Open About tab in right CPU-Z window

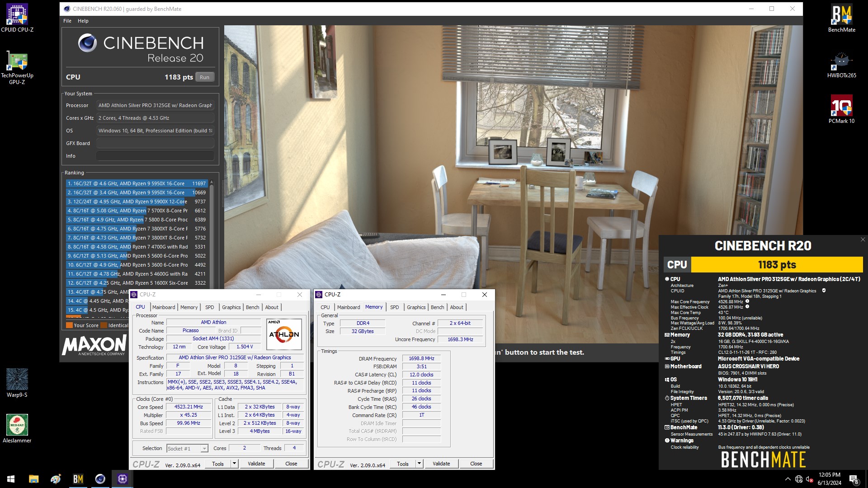pos(457,307)
